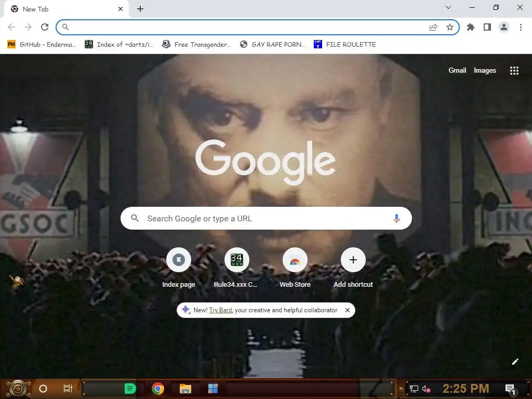532x399 pixels.
Task: Click the muted volume tray icon
Action: 427,389
